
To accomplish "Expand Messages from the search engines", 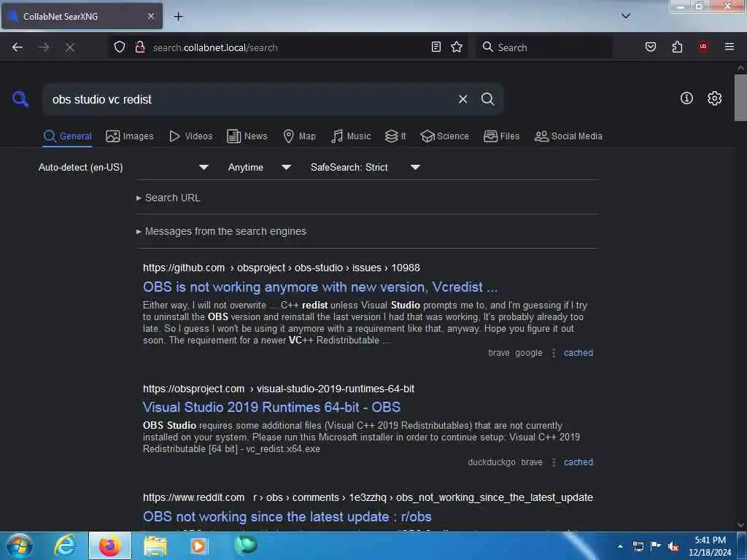I will pos(221,231).
